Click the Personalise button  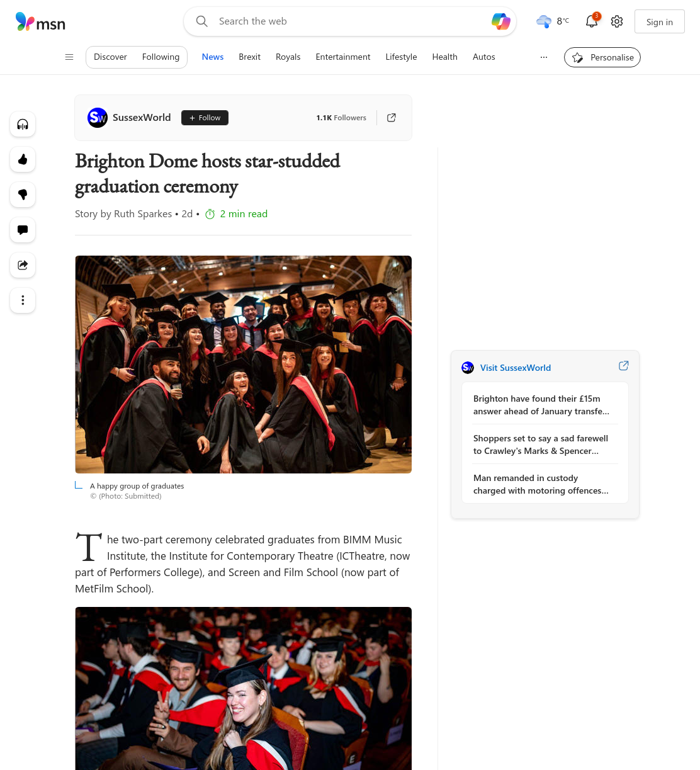pos(602,57)
